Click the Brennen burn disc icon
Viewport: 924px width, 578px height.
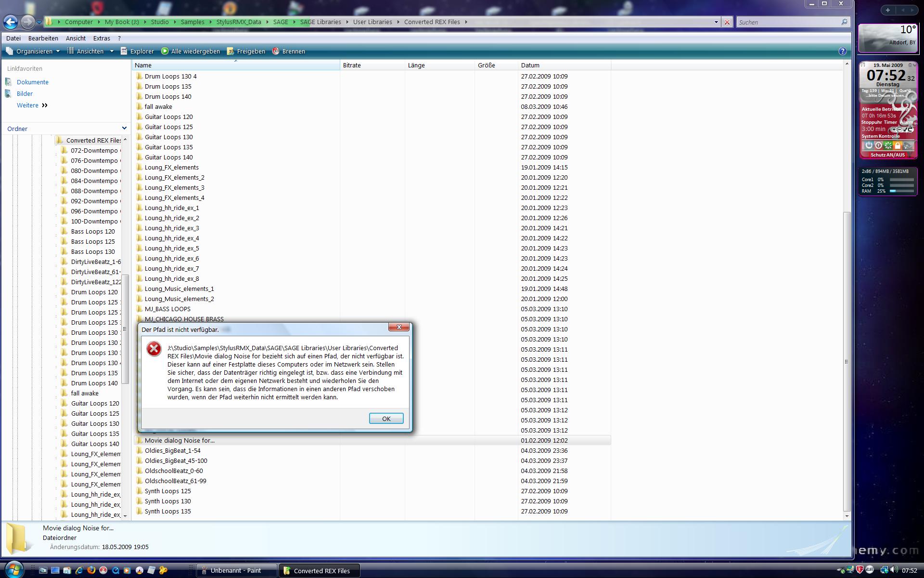(276, 51)
